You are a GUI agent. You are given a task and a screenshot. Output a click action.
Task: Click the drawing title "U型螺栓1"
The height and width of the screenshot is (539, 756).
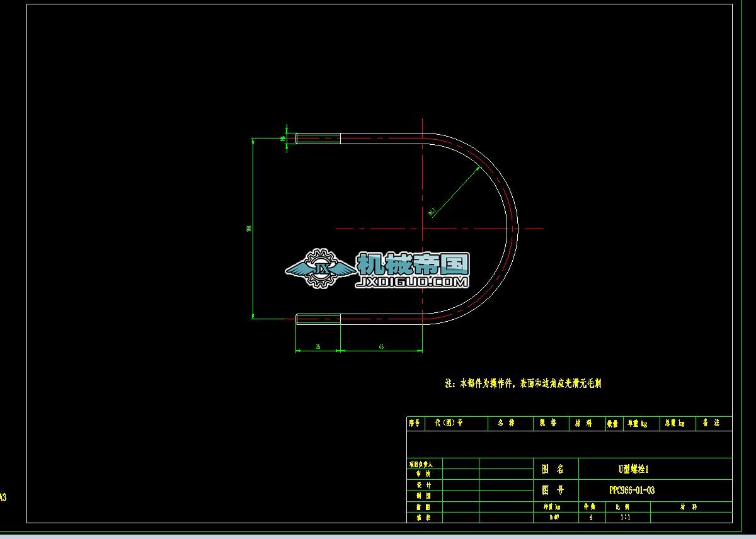633,469
